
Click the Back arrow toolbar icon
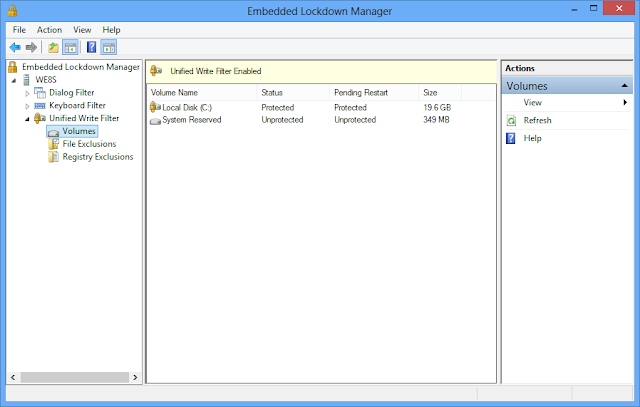(x=15, y=47)
